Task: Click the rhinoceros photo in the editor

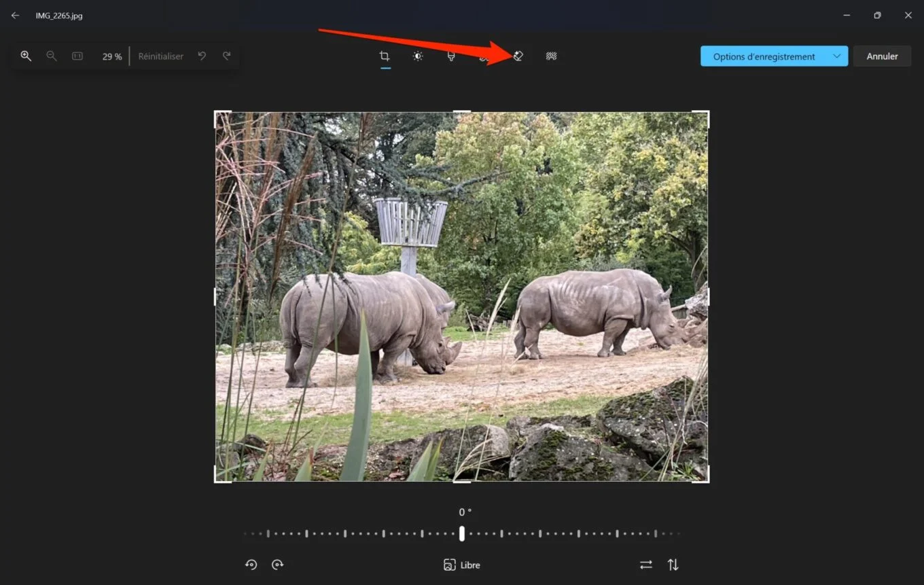Action: coord(462,297)
